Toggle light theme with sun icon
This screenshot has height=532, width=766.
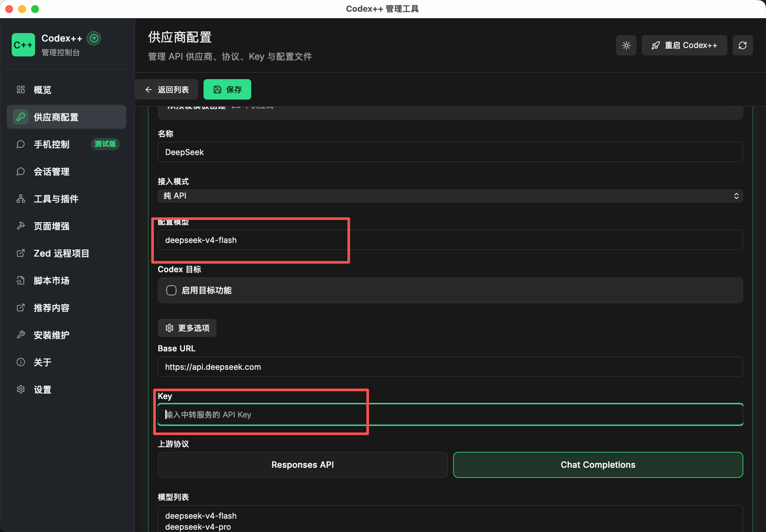click(x=626, y=45)
